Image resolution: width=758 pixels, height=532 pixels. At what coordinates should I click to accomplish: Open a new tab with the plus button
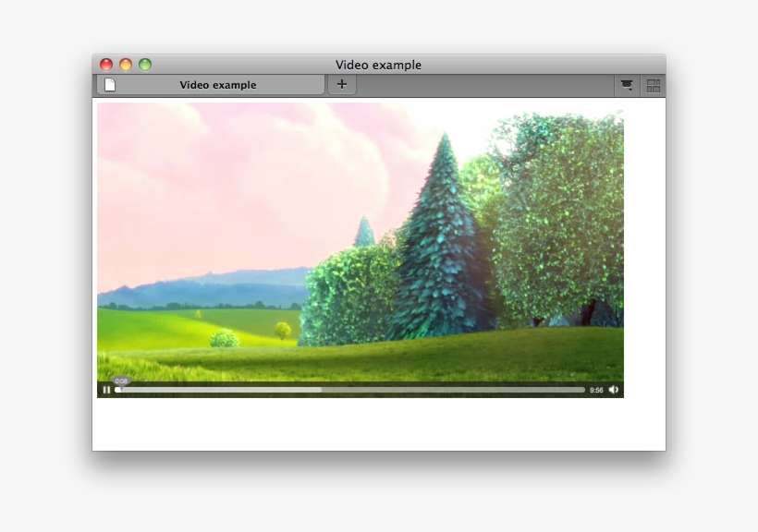click(x=341, y=84)
